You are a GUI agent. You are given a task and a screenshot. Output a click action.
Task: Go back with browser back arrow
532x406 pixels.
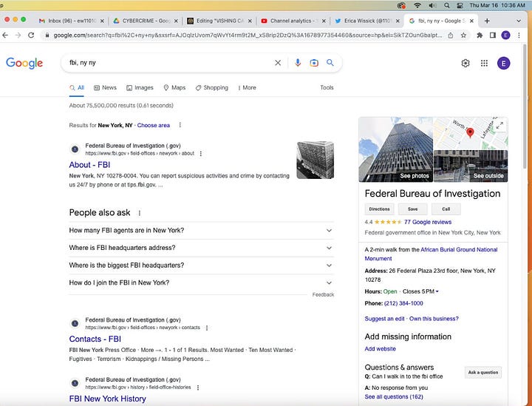click(x=5, y=35)
